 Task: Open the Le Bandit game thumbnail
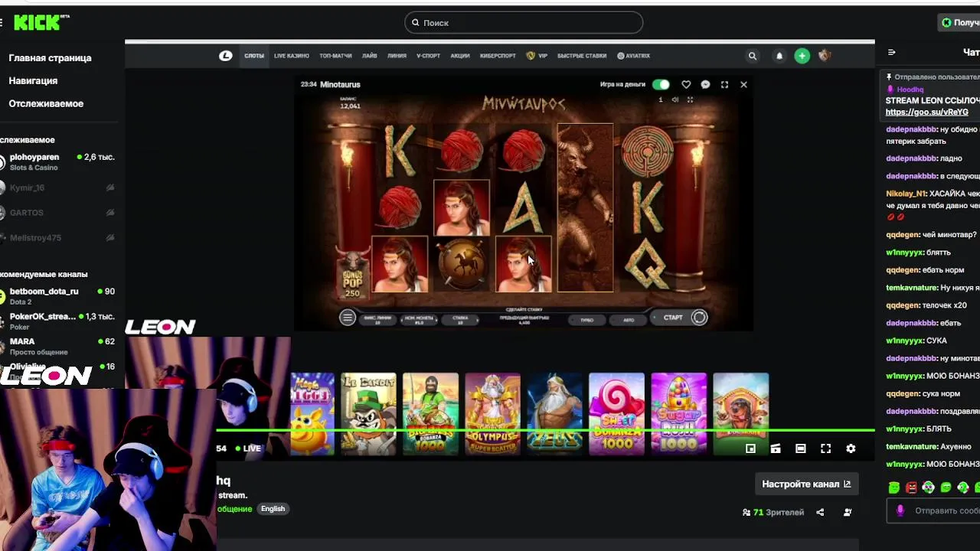[x=368, y=414]
